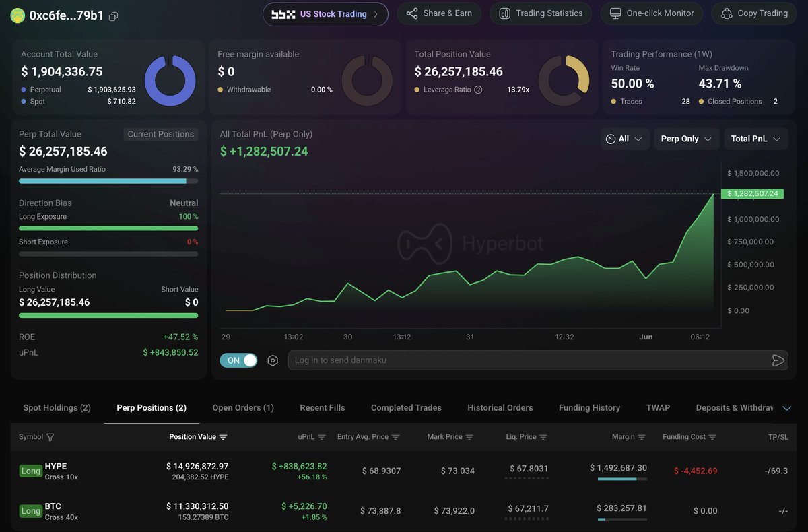Sort by Liq. Price icon
Screen dimensions: 808x532
pos(543,437)
